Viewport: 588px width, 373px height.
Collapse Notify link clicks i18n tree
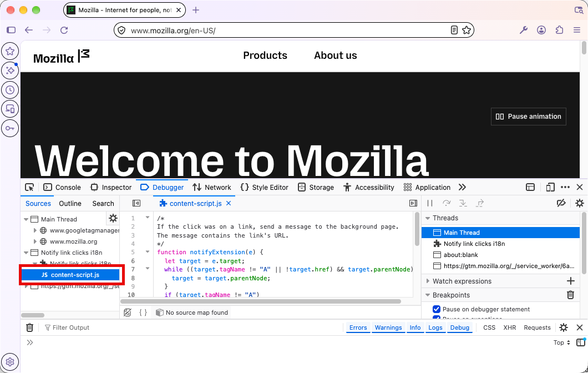pyautogui.click(x=26, y=253)
